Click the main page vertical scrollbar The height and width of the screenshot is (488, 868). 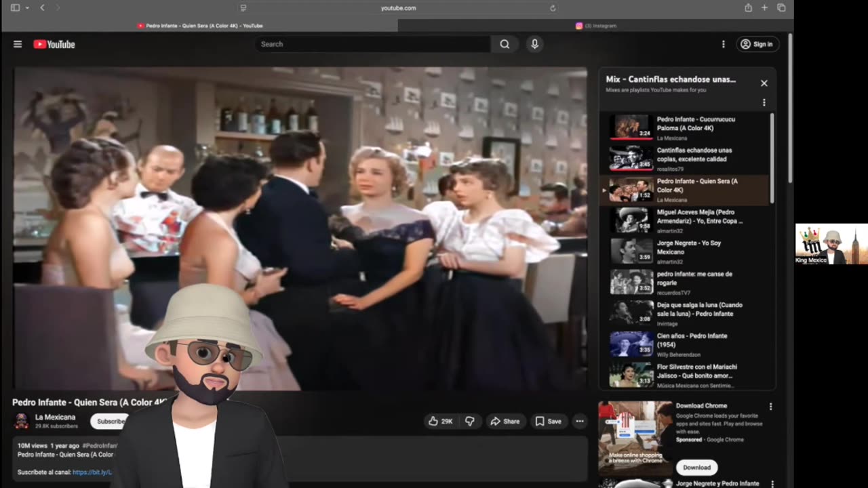click(789, 107)
